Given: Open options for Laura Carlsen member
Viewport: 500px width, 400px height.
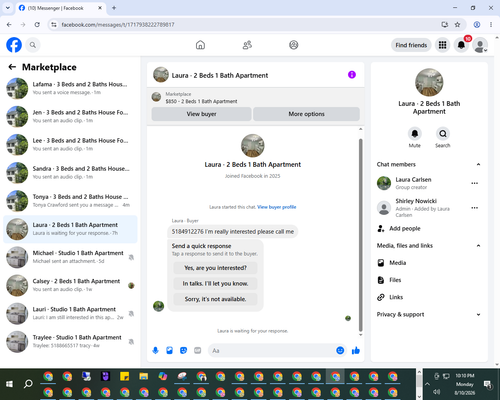Looking at the screenshot, I should click(x=475, y=183).
